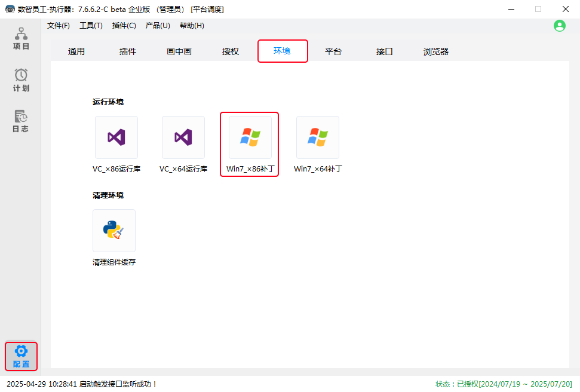Click the 清理组件缓存 Python broom icon
580x392 pixels.
click(x=114, y=231)
